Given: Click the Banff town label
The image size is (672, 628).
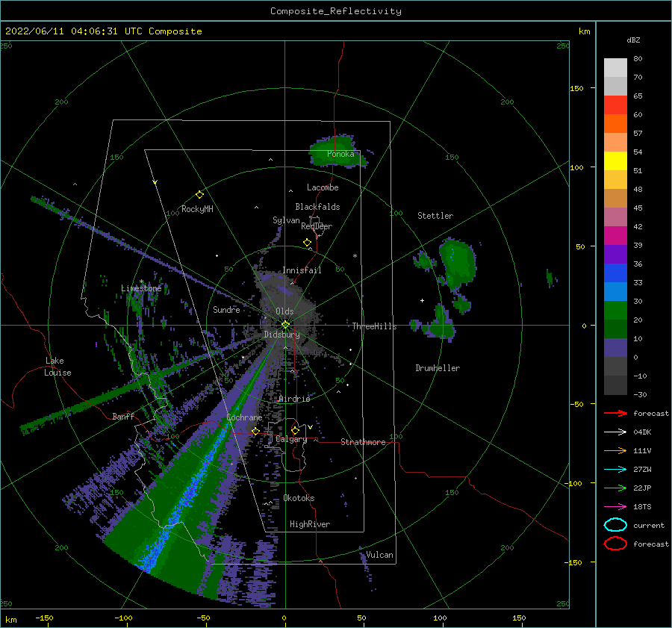Looking at the screenshot, I should [x=123, y=416].
